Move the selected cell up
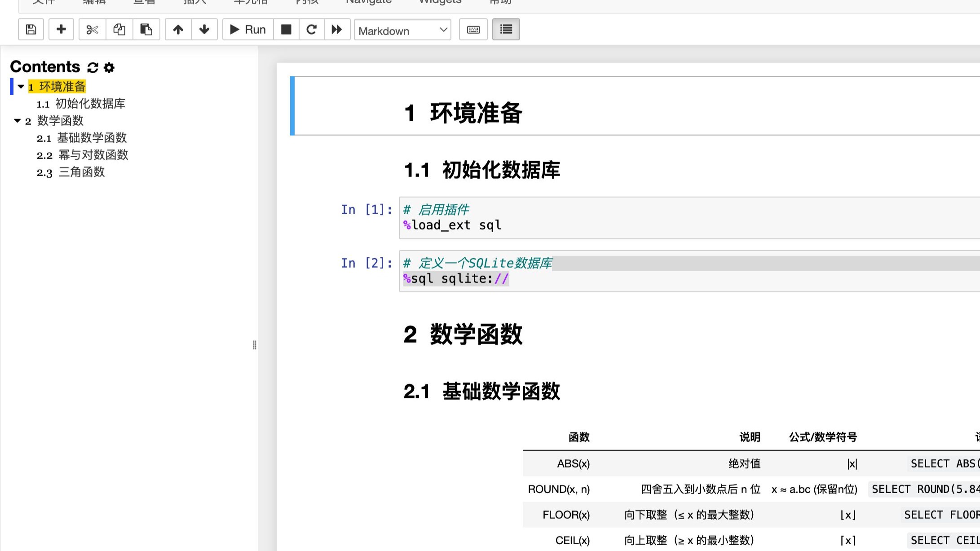Viewport: 980px width, 551px height. point(178,30)
